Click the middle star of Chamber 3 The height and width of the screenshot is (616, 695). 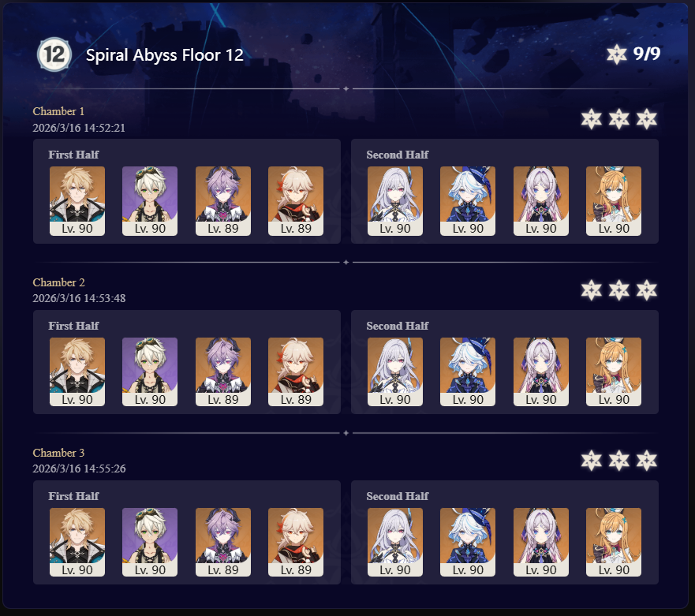tap(618, 461)
